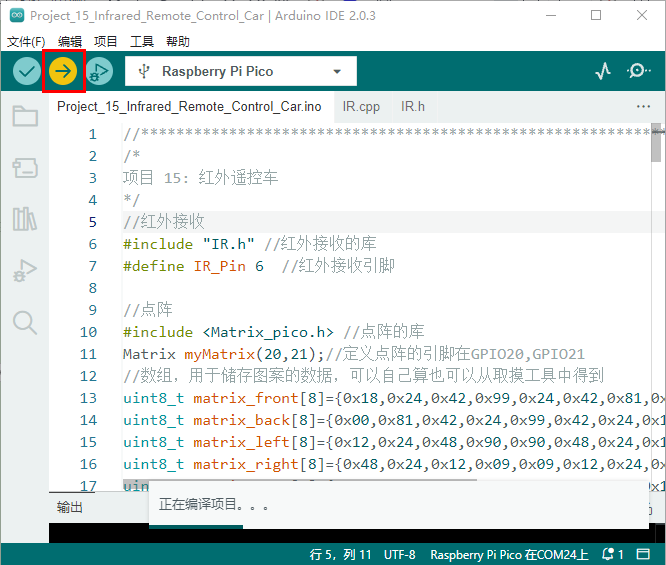Click the Arduino IDE logo in title bar
This screenshot has width=666, height=565.
tap(17, 16)
